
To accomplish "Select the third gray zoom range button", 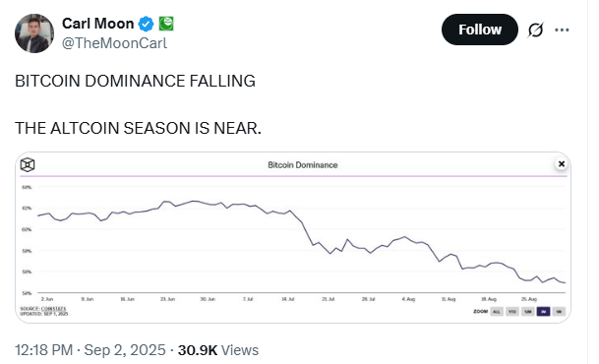I will click(x=528, y=312).
